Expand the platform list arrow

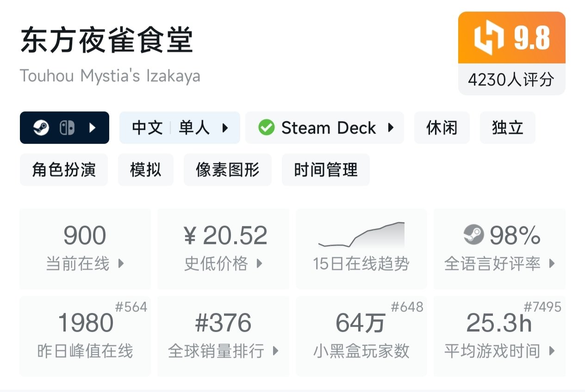91,128
